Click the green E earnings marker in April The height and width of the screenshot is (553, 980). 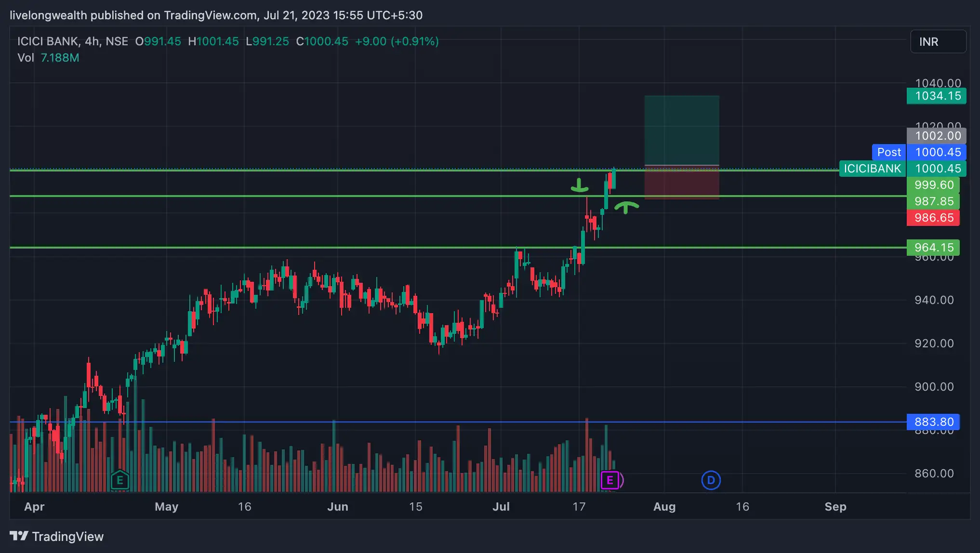click(x=119, y=480)
